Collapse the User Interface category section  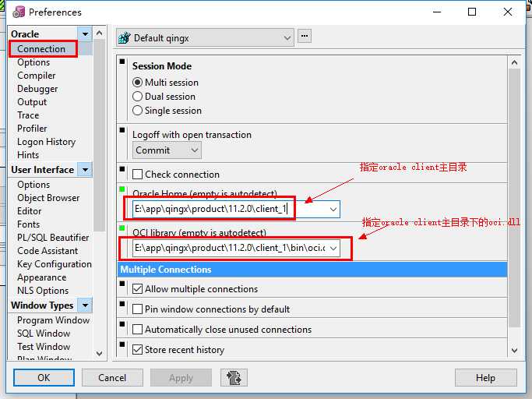coord(85,169)
